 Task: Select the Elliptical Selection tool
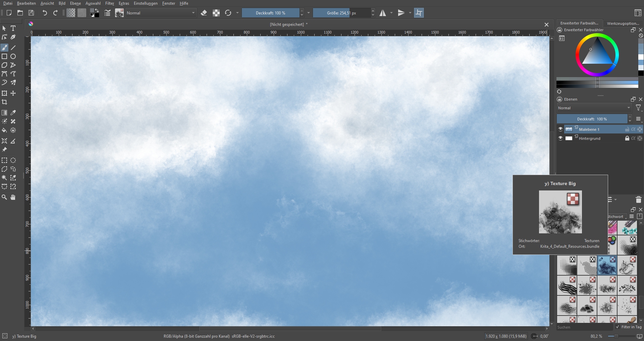13,160
